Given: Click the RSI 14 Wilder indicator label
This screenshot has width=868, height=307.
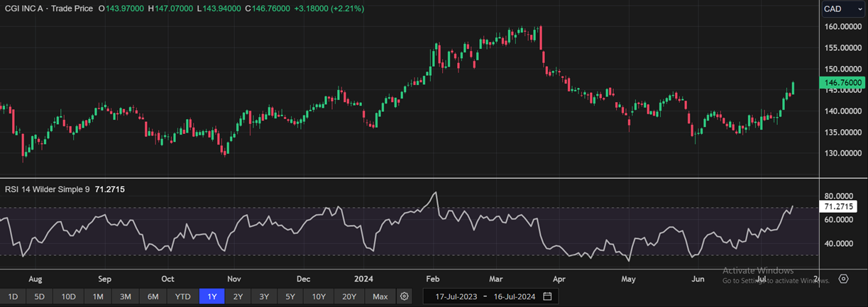Looking at the screenshot, I should 45,189.
